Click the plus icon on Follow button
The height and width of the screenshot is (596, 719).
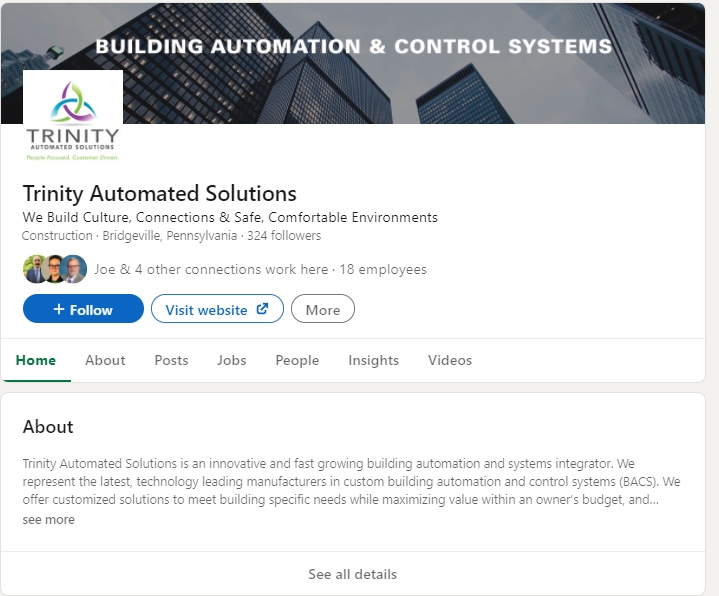59,309
